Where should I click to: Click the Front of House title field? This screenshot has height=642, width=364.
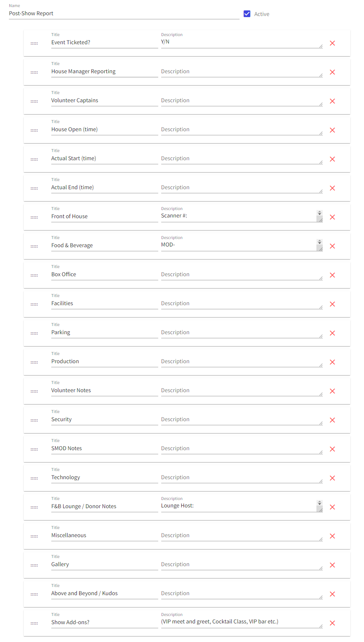[104, 216]
